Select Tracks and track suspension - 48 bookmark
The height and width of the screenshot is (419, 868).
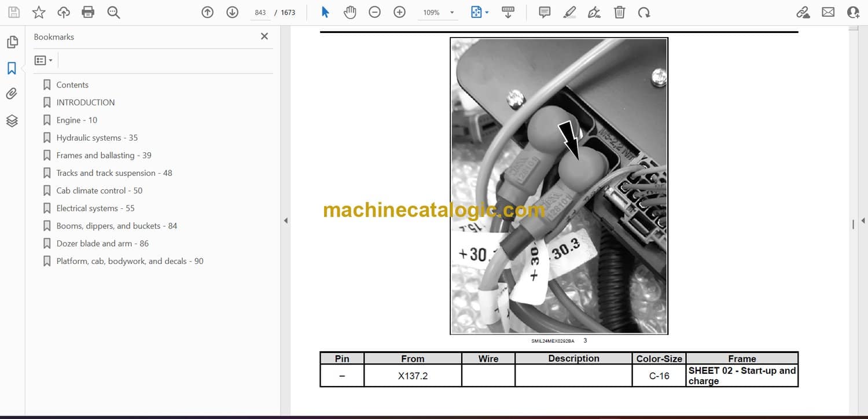[115, 173]
